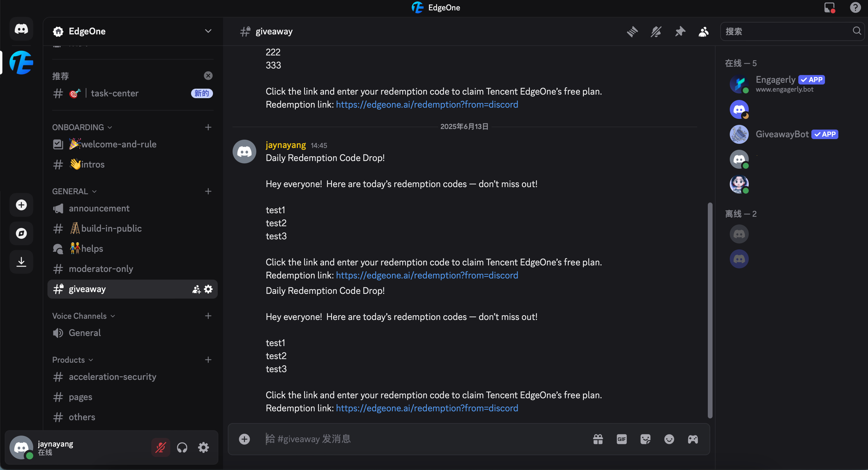Create channel in Products category
The image size is (868, 470).
point(208,360)
